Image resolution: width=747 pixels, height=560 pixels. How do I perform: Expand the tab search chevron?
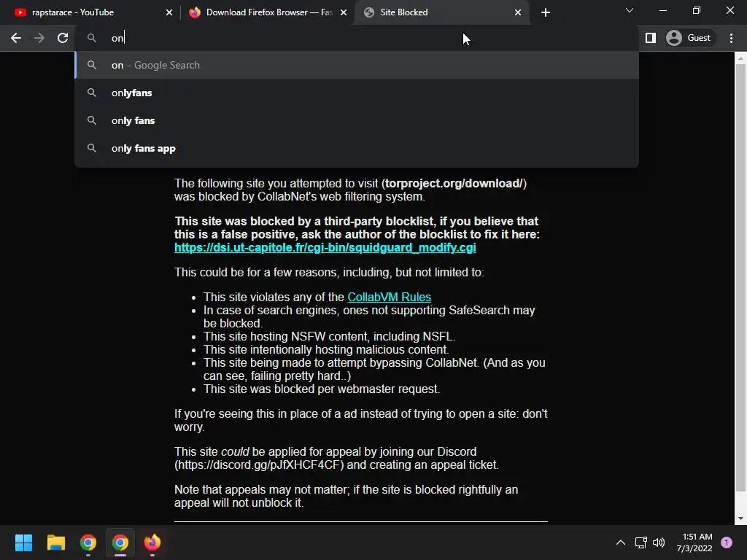[630, 10]
